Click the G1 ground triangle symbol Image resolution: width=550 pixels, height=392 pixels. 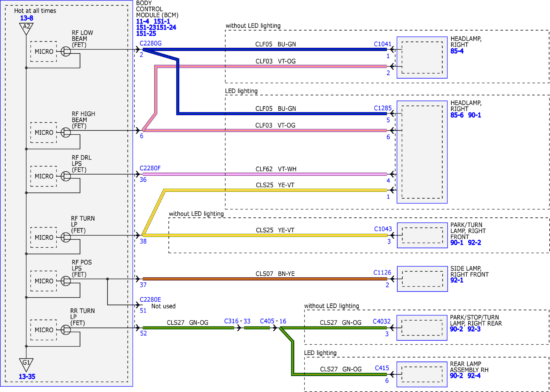click(x=26, y=364)
